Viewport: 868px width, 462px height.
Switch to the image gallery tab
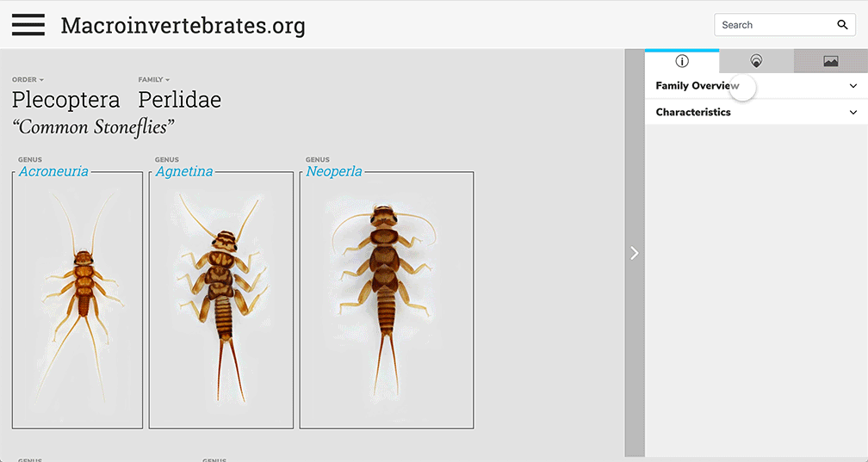click(x=830, y=61)
